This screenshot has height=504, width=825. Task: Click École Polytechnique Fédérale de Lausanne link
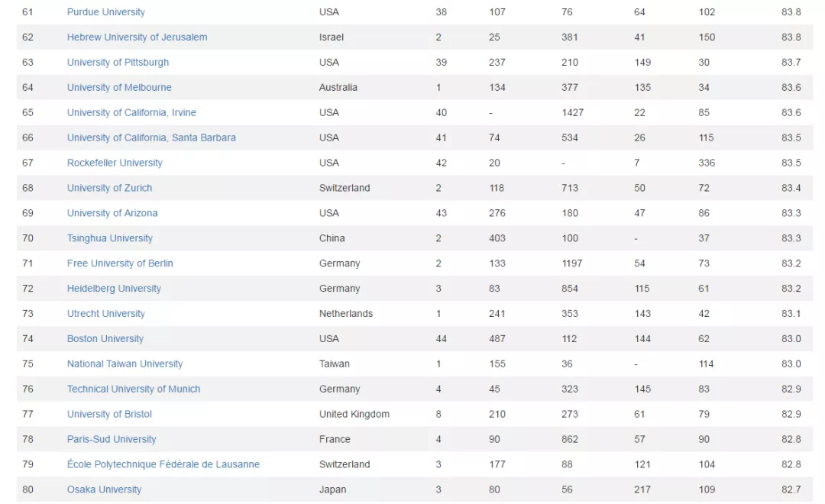click(x=163, y=464)
